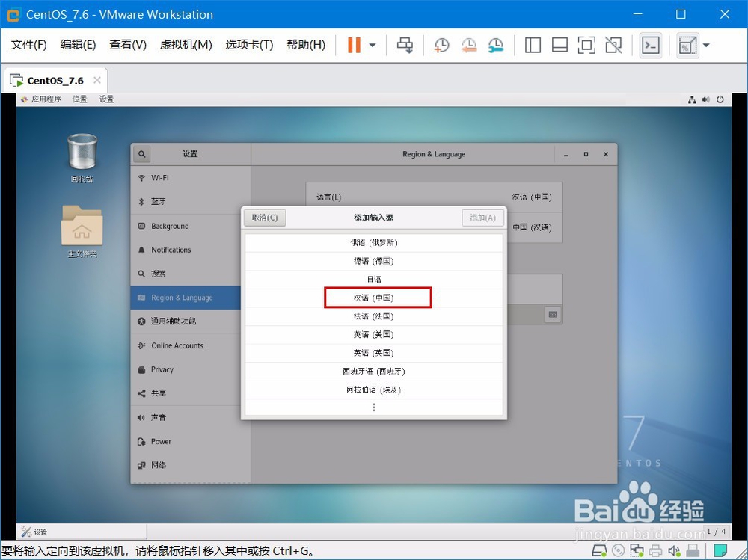Enter full screen mode icon
This screenshot has height=560, width=748.
[x=586, y=46]
